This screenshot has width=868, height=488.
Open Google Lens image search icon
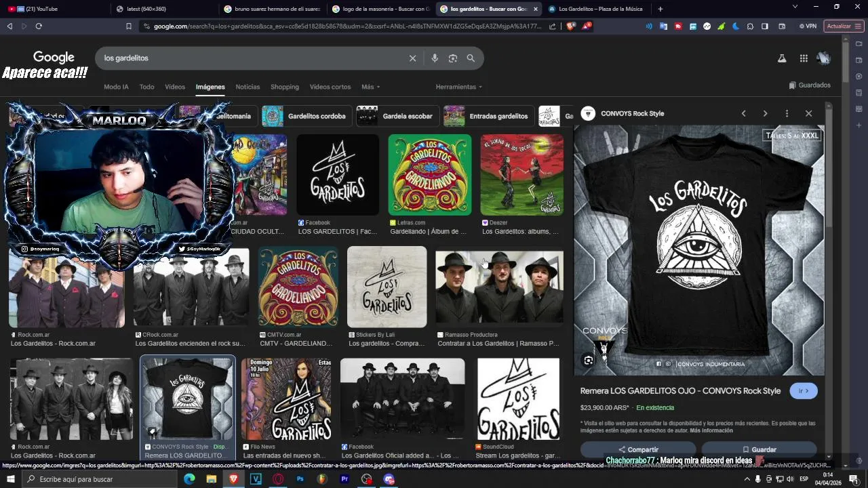[453, 58]
